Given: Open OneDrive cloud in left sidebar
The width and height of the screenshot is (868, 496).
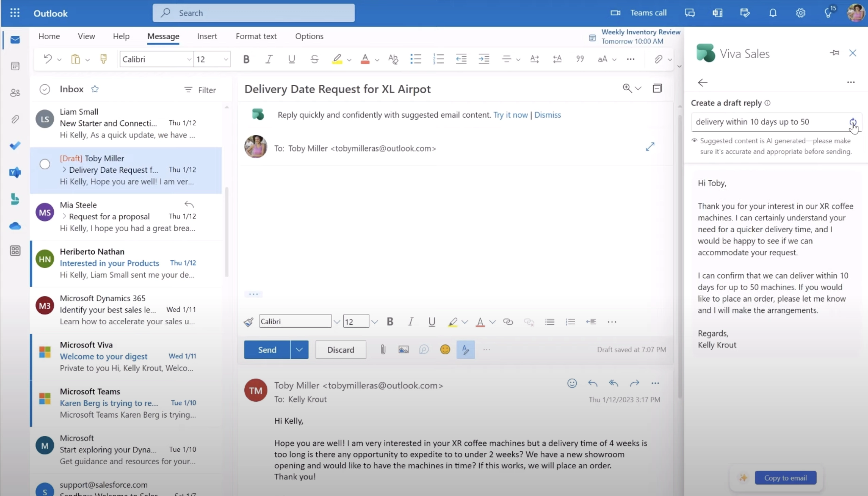Looking at the screenshot, I should 15,226.
